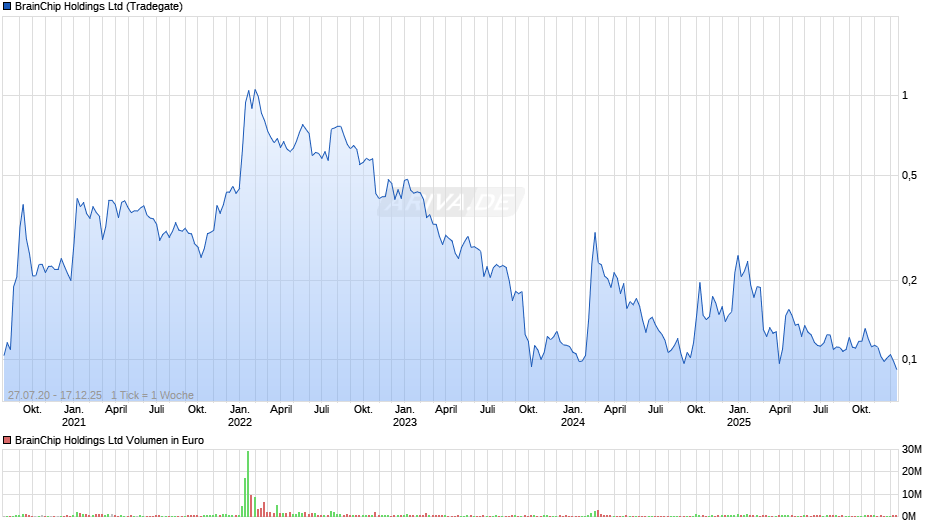Click the red volume legend square
940x526 pixels.
tap(7, 440)
